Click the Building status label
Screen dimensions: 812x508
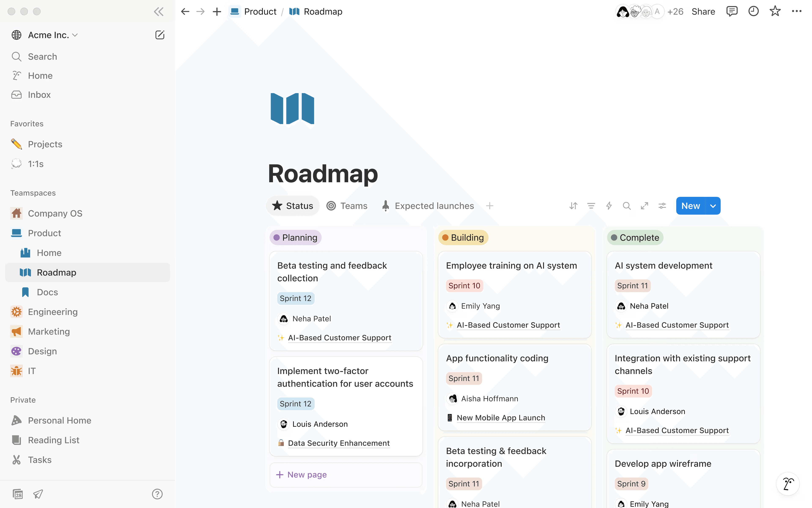[463, 237]
